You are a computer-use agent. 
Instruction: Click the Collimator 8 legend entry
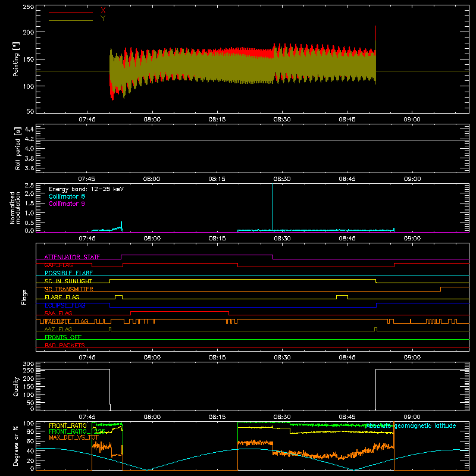tap(67, 196)
